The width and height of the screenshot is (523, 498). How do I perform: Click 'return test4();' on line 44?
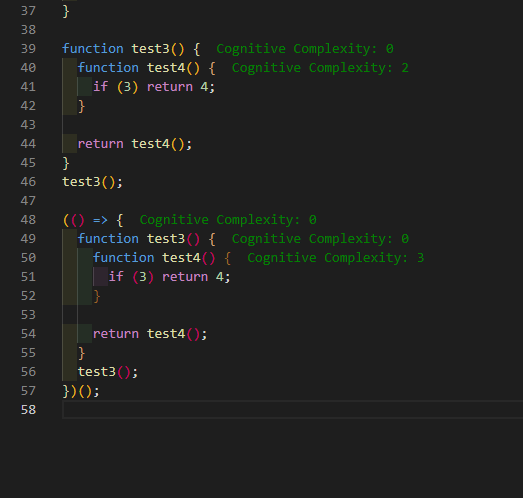tap(135, 144)
